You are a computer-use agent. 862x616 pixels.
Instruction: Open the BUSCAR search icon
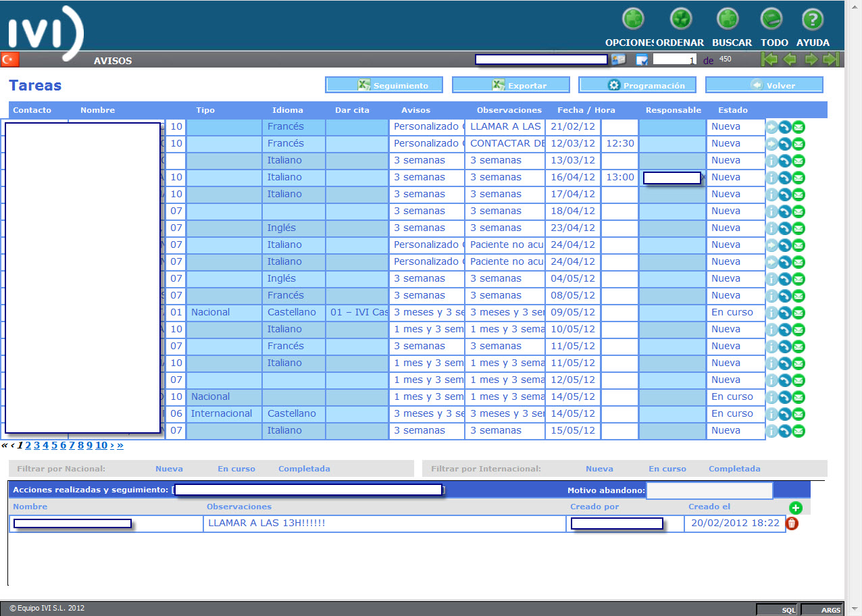(x=728, y=19)
